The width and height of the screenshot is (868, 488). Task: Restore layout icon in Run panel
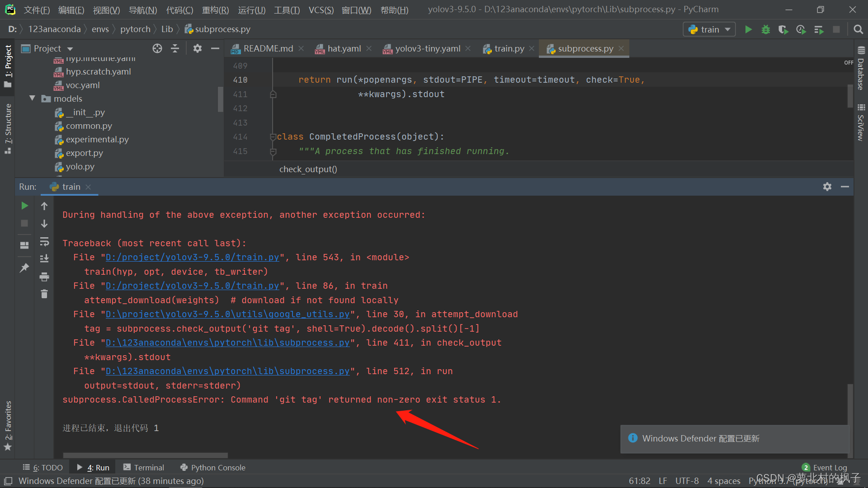24,245
